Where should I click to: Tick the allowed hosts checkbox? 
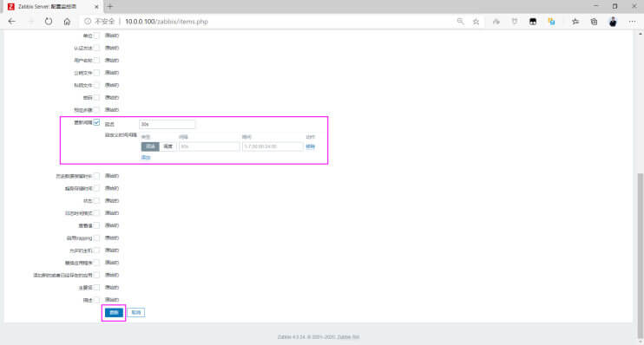tap(96, 251)
